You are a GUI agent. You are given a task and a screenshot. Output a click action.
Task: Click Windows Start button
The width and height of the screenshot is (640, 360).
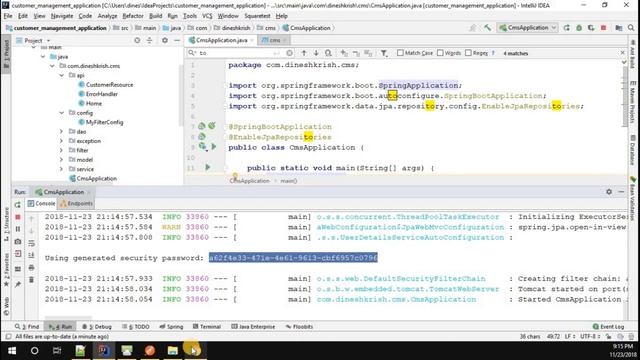click(x=12, y=351)
